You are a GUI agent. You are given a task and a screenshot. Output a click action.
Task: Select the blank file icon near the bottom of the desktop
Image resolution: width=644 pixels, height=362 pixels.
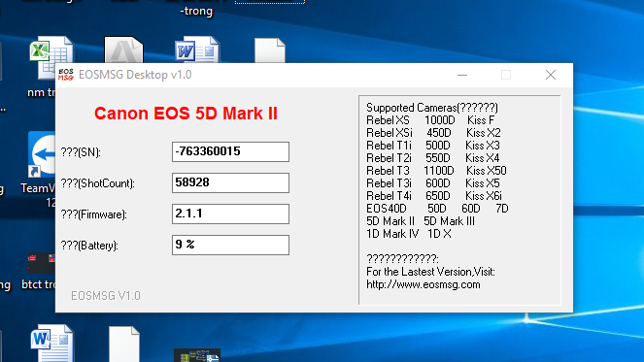124,344
